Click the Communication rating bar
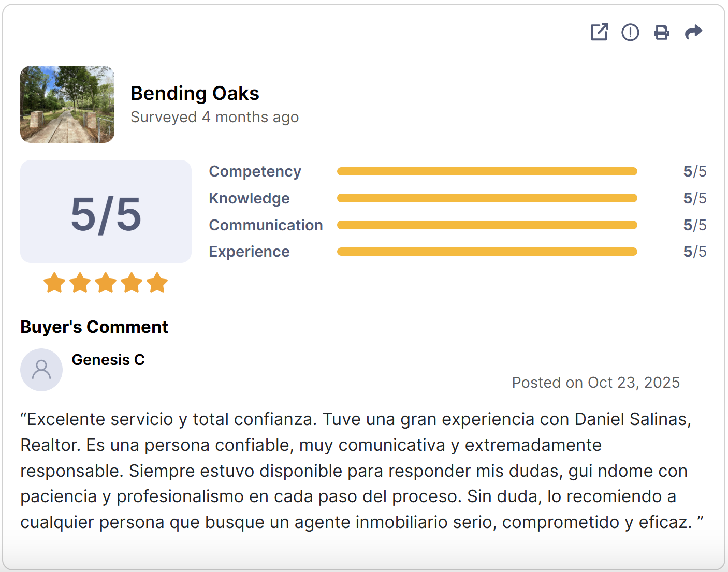Image resolution: width=728 pixels, height=572 pixels. click(x=487, y=225)
